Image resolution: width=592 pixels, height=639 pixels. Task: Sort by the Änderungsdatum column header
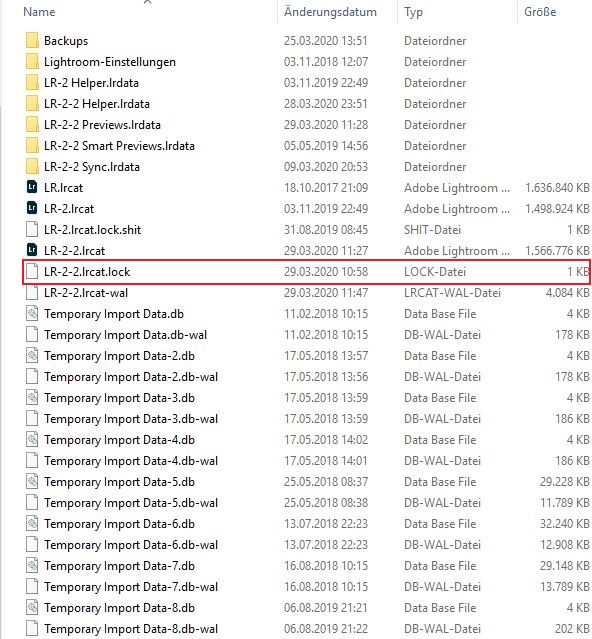click(x=330, y=11)
